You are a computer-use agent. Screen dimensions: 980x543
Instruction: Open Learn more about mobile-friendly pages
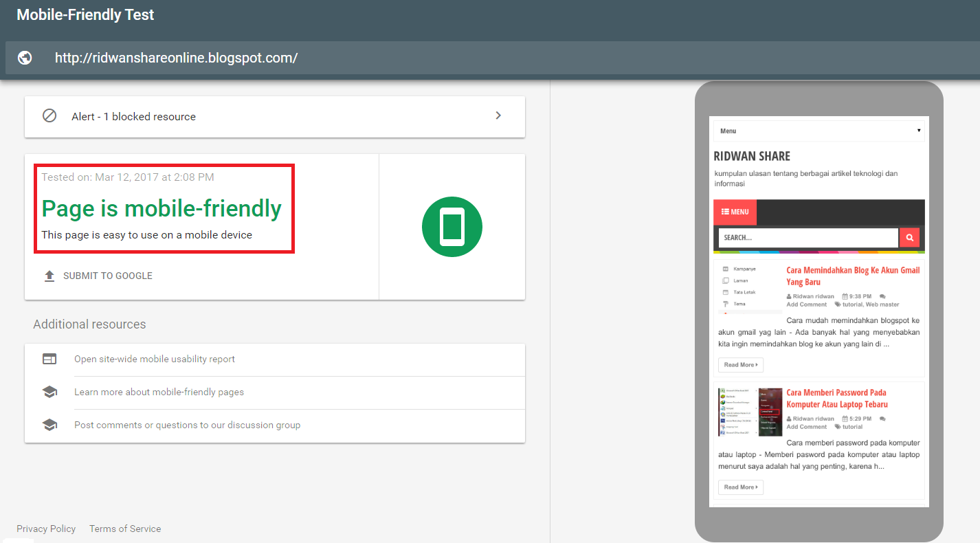[159, 392]
